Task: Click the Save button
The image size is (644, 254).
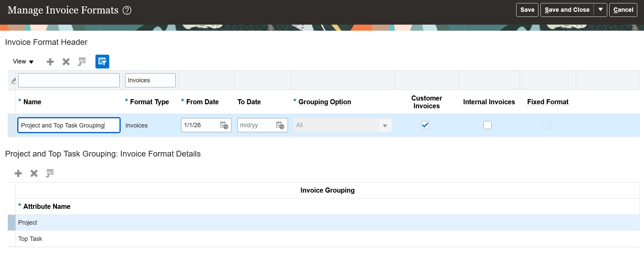Action: pyautogui.click(x=527, y=10)
